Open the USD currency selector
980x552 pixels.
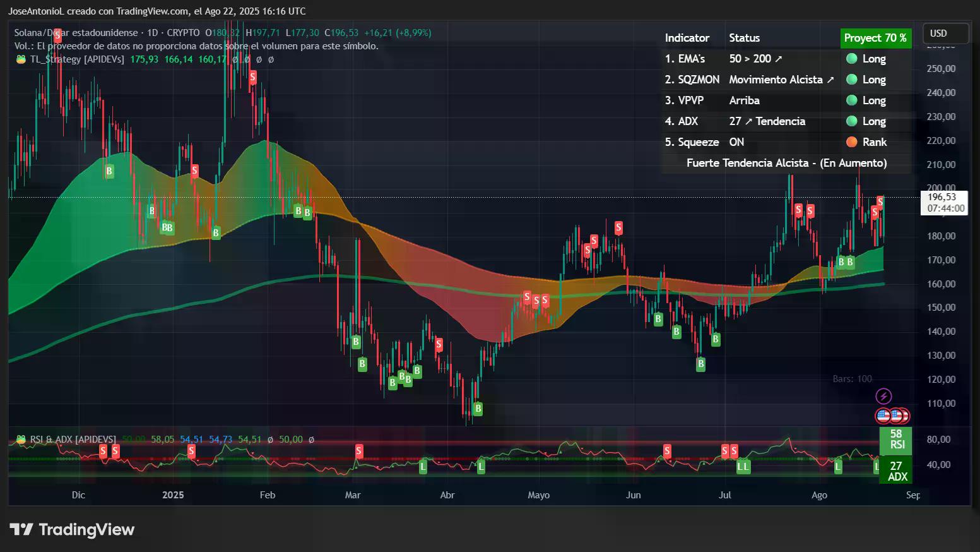click(945, 33)
